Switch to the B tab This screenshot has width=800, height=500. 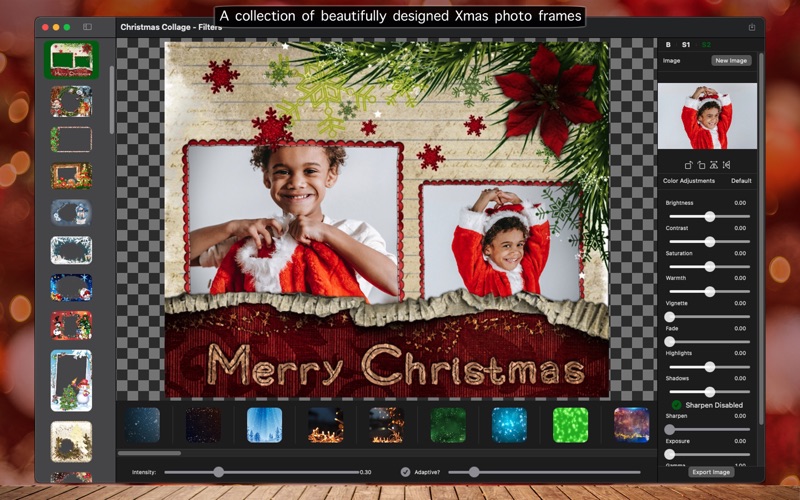pos(668,44)
